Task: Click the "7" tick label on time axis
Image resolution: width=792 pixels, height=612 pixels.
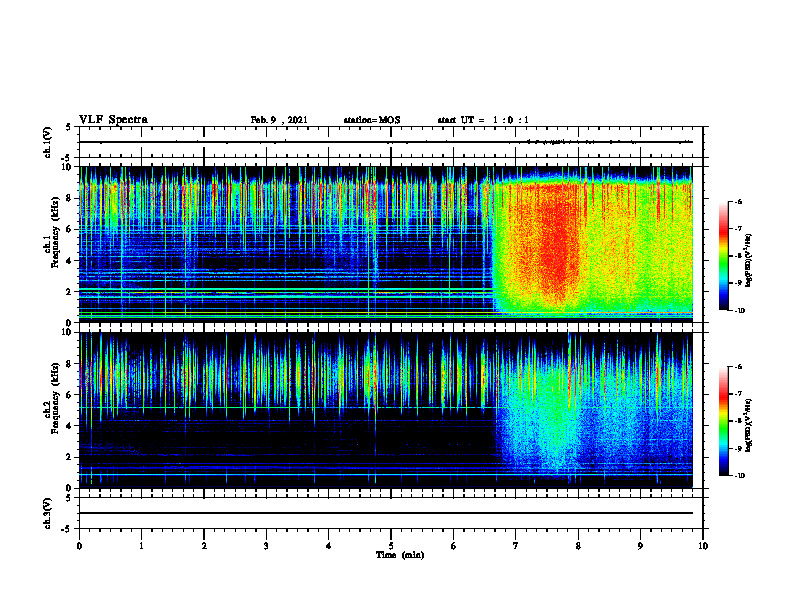Action: click(x=516, y=546)
